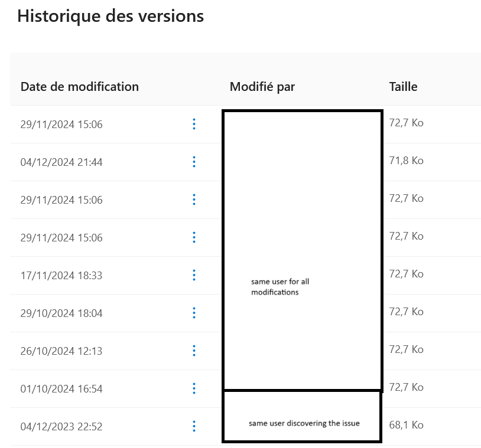Image resolution: width=481 pixels, height=448 pixels.
Task: Click the Historique des versions title
Action: (x=110, y=16)
